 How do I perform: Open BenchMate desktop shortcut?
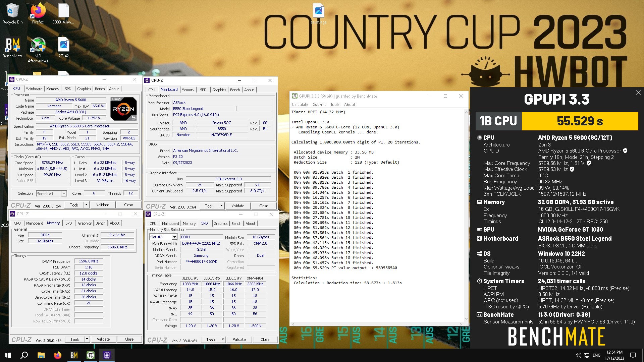point(13,48)
